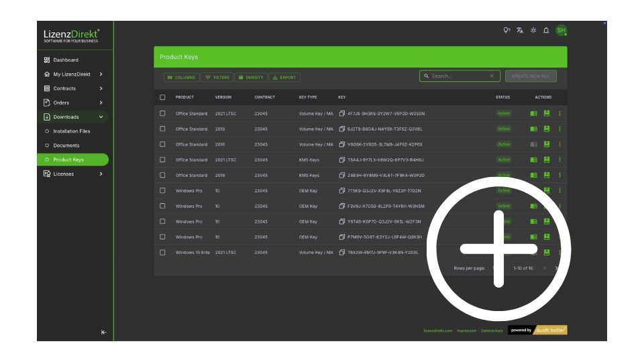Image resolution: width=644 pixels, height=362 pixels.
Task: Open the notifications bell
Action: point(546,30)
